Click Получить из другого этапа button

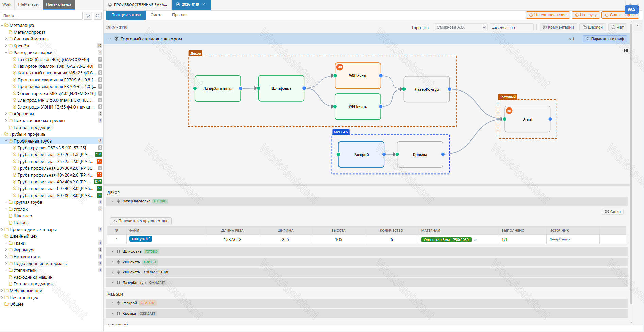point(141,221)
